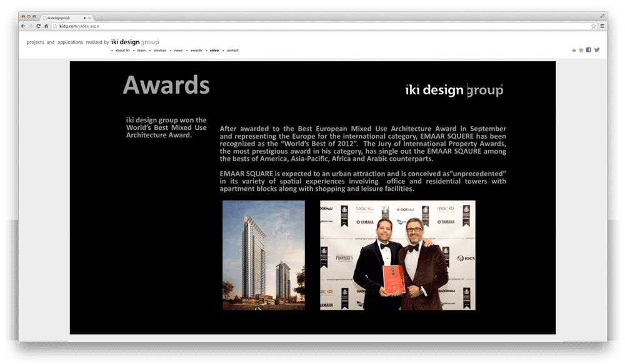Click the browser forward arrow
Screen dimensions: 625x364
[31, 26]
